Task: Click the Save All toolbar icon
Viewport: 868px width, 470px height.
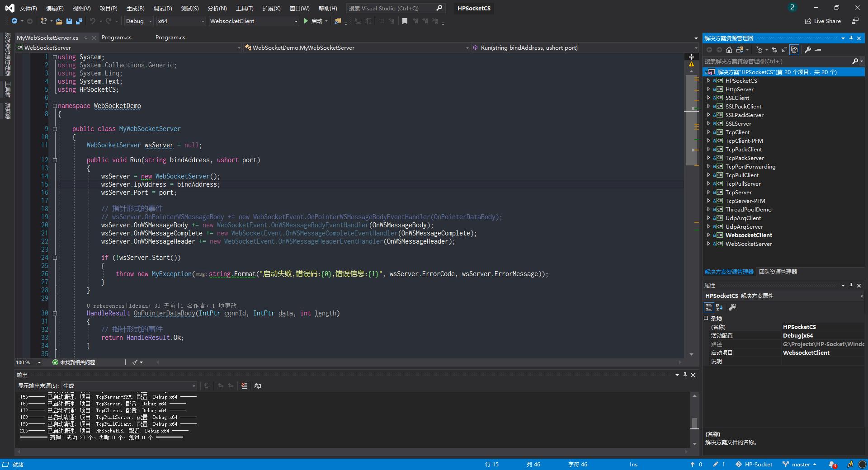Action: 79,21
